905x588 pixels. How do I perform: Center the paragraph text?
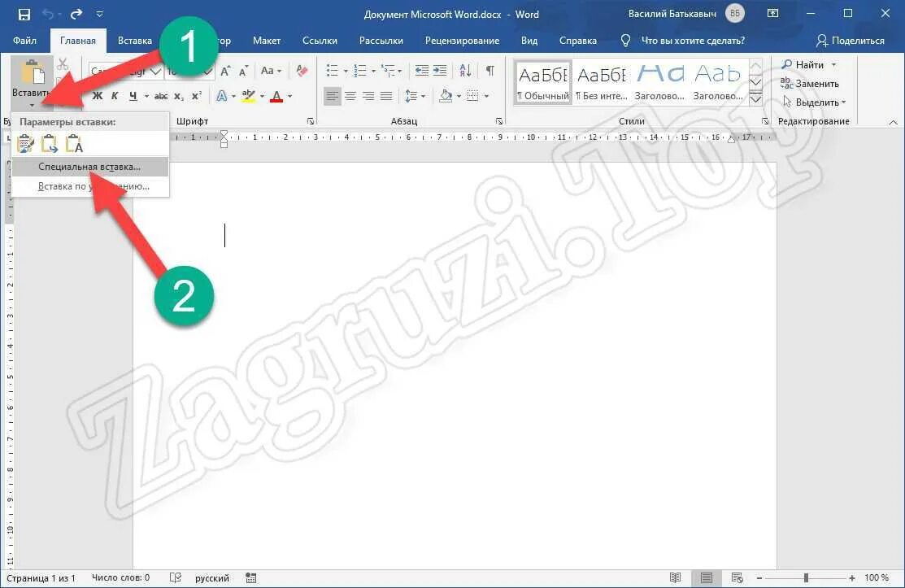[350, 96]
